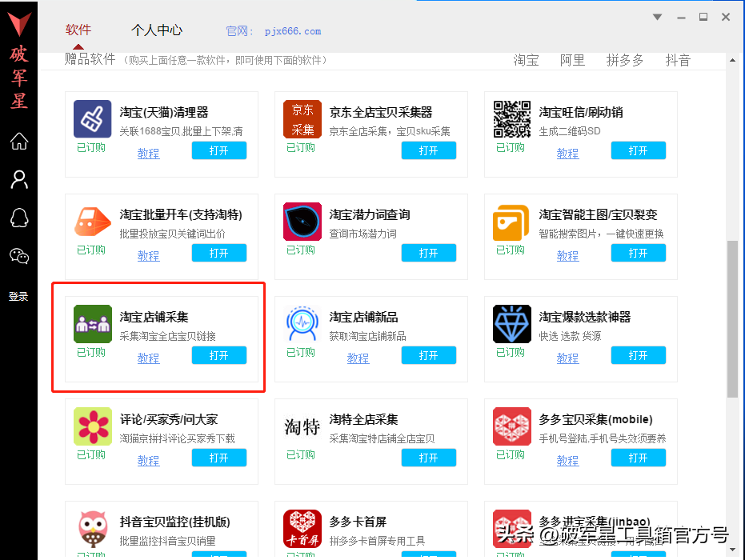Click the 评论/买家秀 flower icon

coord(92,426)
